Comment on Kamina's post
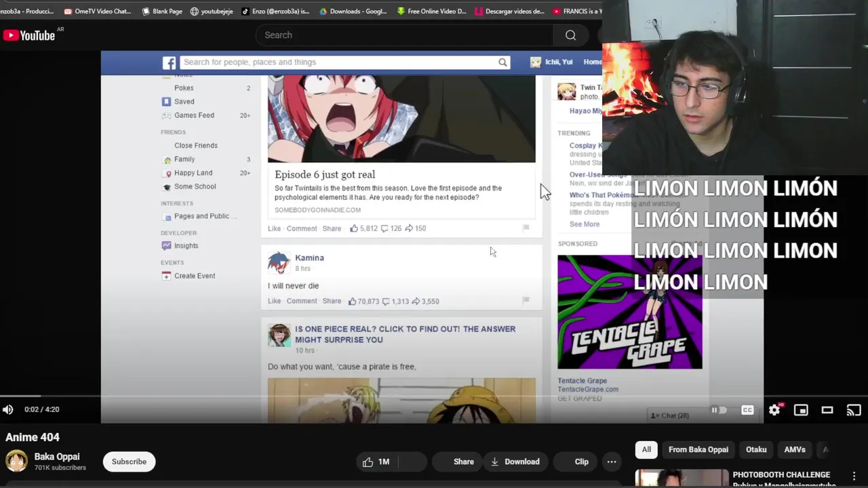The width and height of the screenshot is (868, 488). pos(302,301)
